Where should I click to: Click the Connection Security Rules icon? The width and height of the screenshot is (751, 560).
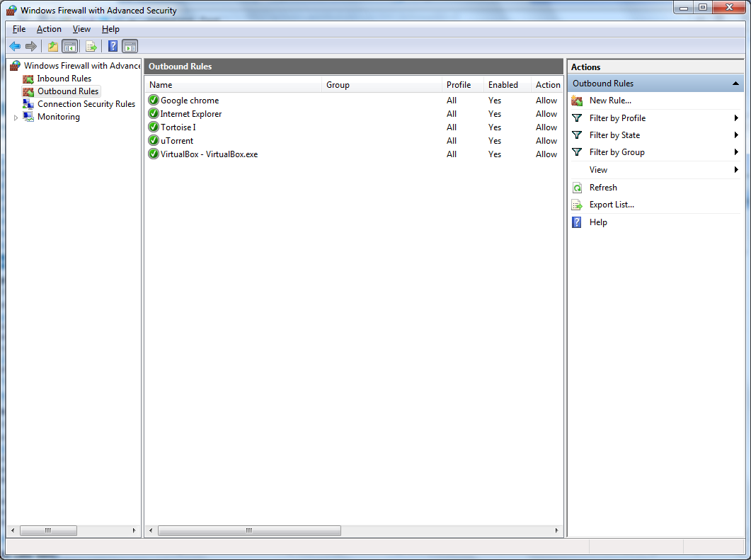pos(28,104)
